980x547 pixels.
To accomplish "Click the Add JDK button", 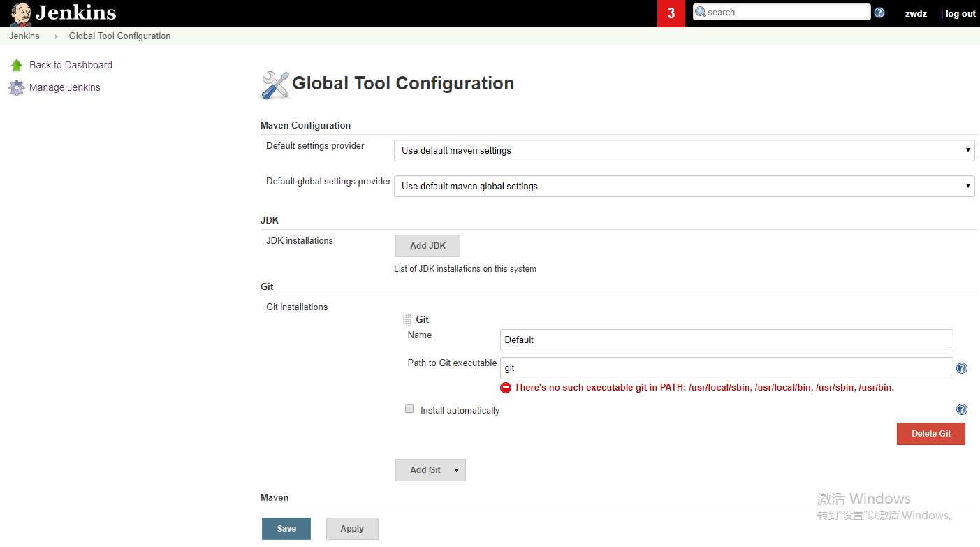I will [x=427, y=246].
